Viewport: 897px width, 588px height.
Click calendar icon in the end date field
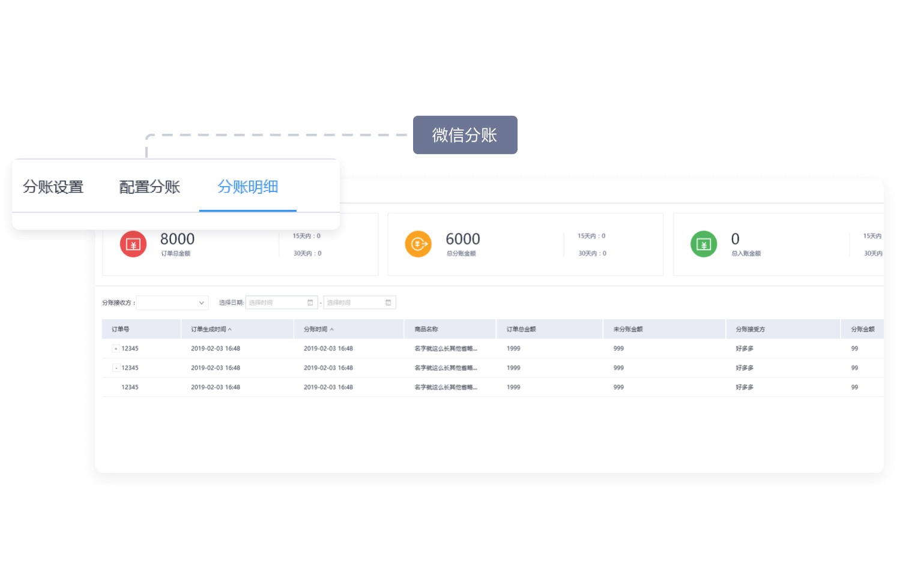(x=388, y=302)
